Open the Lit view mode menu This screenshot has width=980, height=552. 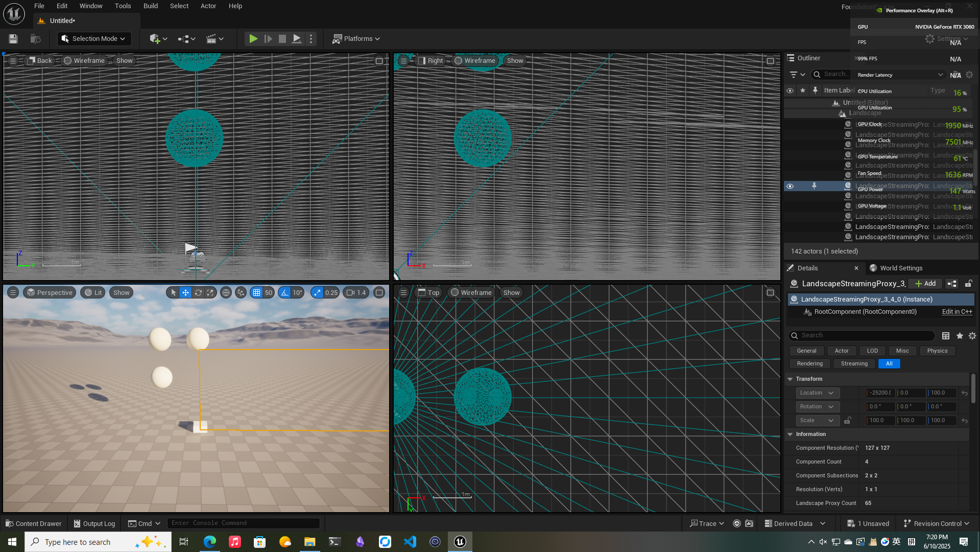tap(93, 293)
